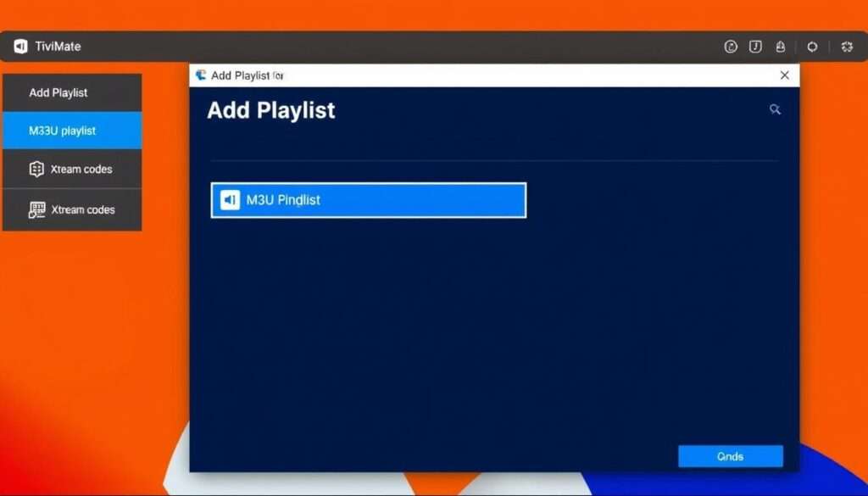
Task: Click the keypad icon beside Xtream codes
Action: [x=37, y=209]
